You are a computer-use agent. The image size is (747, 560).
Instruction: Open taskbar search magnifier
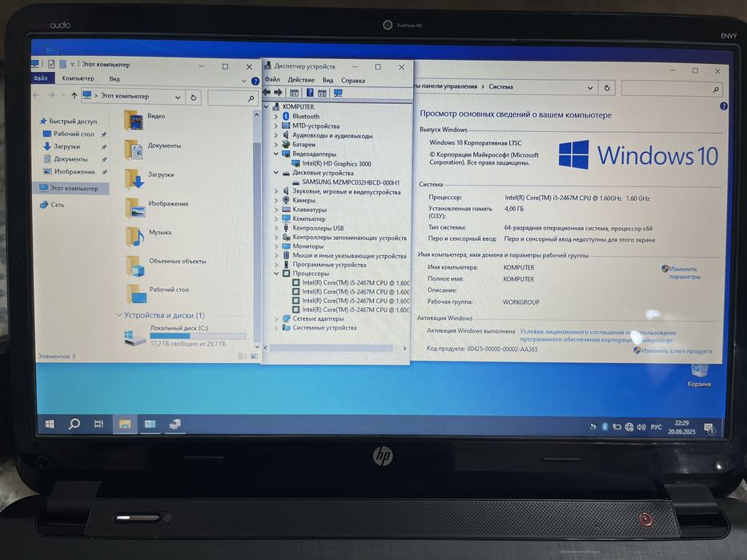(74, 424)
